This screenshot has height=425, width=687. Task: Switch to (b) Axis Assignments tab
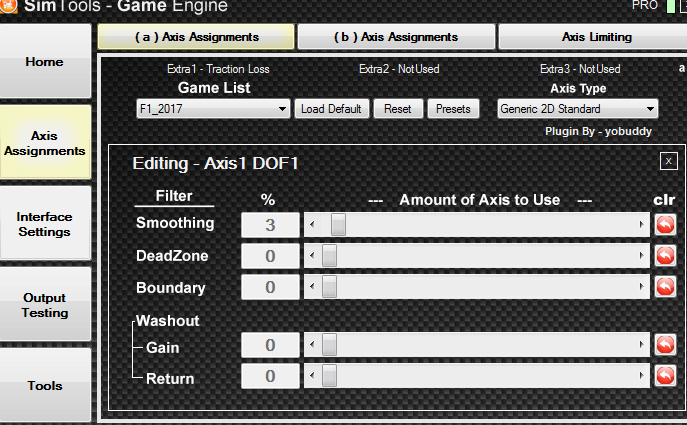click(x=396, y=37)
